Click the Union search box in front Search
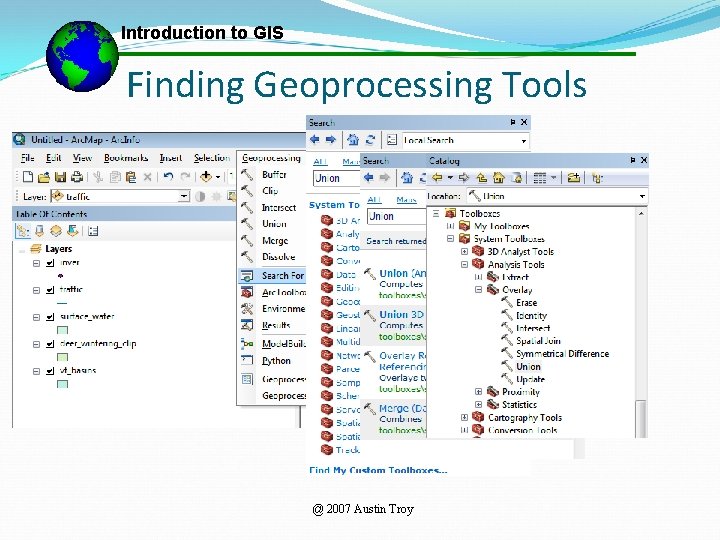The width and height of the screenshot is (720, 540). click(x=397, y=216)
